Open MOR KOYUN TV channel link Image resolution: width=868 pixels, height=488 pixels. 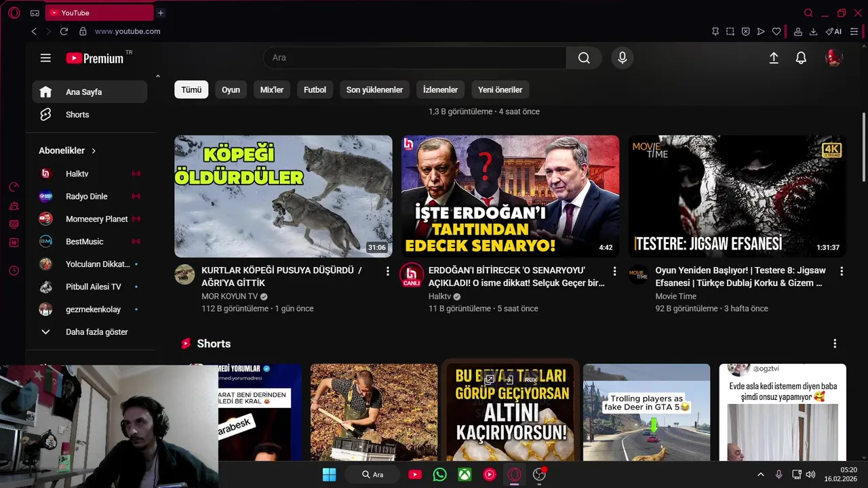click(x=229, y=296)
